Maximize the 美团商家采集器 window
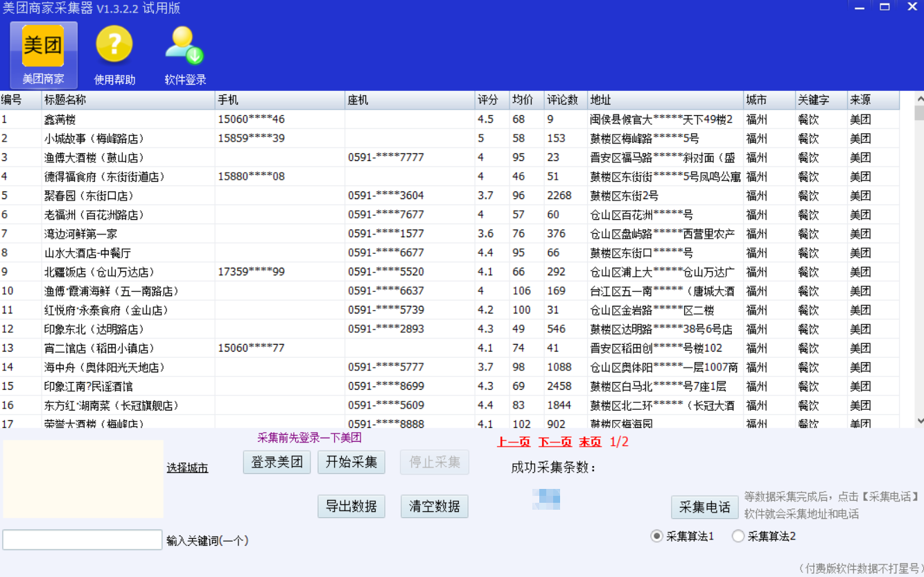The height and width of the screenshot is (577, 924). pyautogui.click(x=885, y=7)
